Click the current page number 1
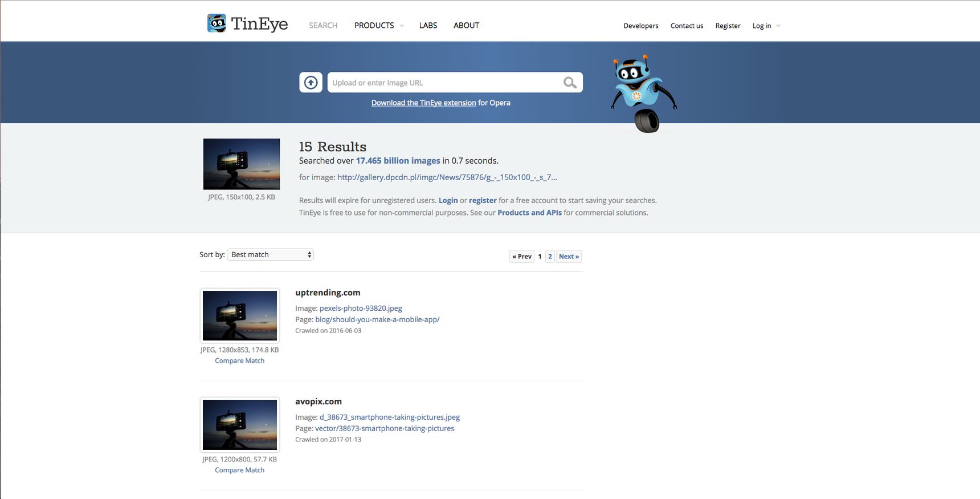This screenshot has height=499, width=980. click(x=540, y=257)
